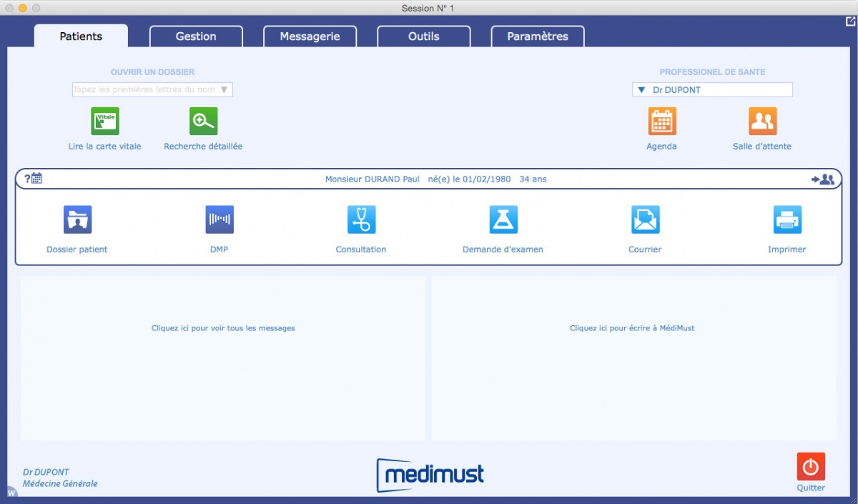
Task: Open the Dossier patient folder icon
Action: pos(77,219)
